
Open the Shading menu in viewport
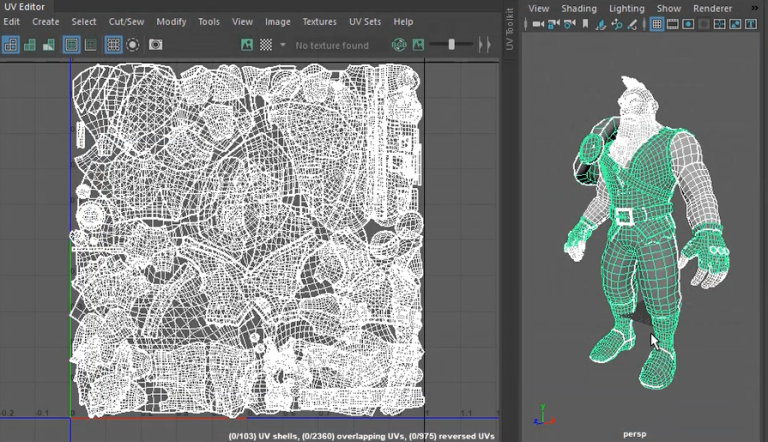(578, 8)
